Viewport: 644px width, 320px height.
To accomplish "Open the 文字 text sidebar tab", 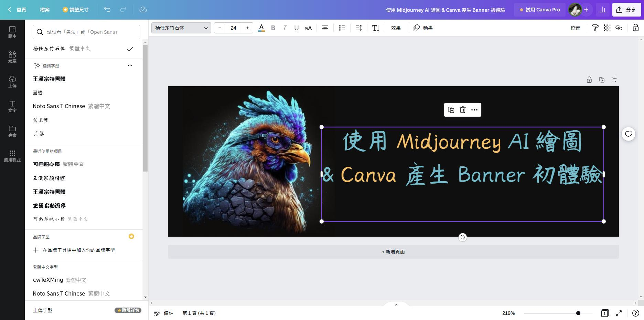I will 12,106.
